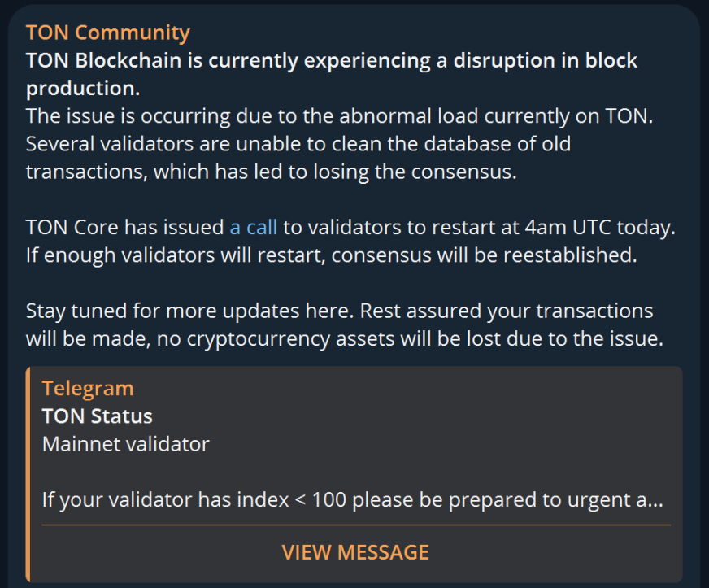709x588 pixels.
Task: Click the divider line above VIEW MESSAGE
Action: click(x=356, y=525)
